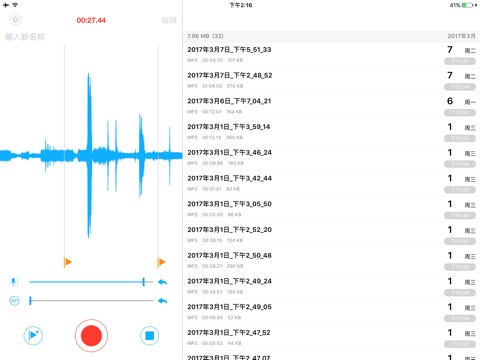Image resolution: width=480 pixels, height=360 pixels.
Task: Tap the red record button
Action: pyautogui.click(x=91, y=335)
